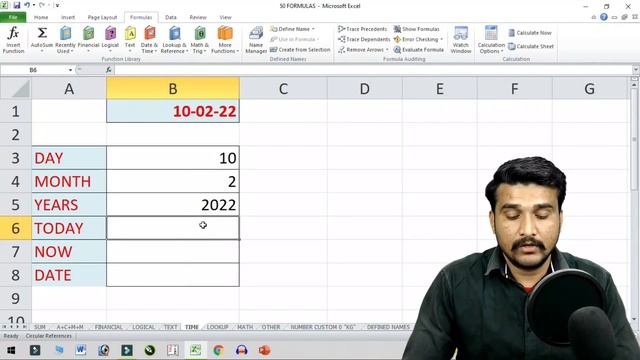The width and height of the screenshot is (640, 360).
Task: Expand the Define Name dropdown
Action: coord(313,29)
